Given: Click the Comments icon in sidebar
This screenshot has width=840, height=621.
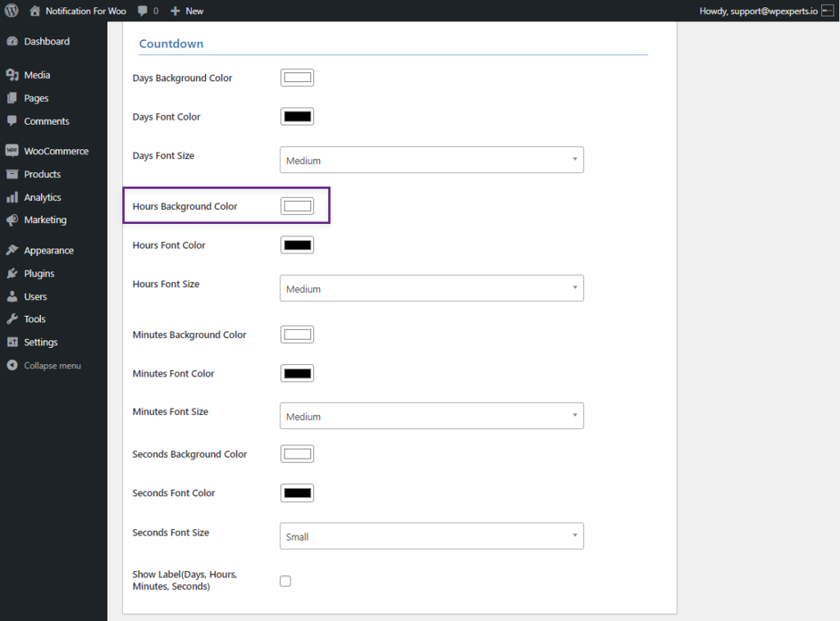Looking at the screenshot, I should [x=11, y=121].
